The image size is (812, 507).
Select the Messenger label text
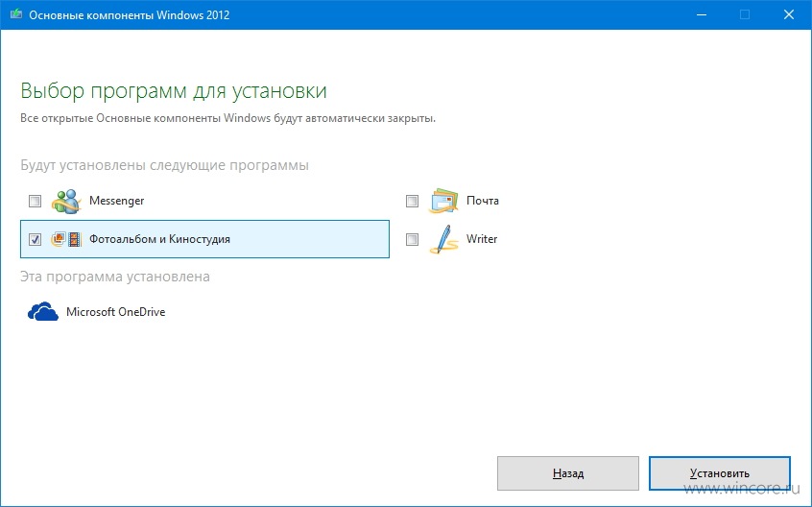(116, 201)
